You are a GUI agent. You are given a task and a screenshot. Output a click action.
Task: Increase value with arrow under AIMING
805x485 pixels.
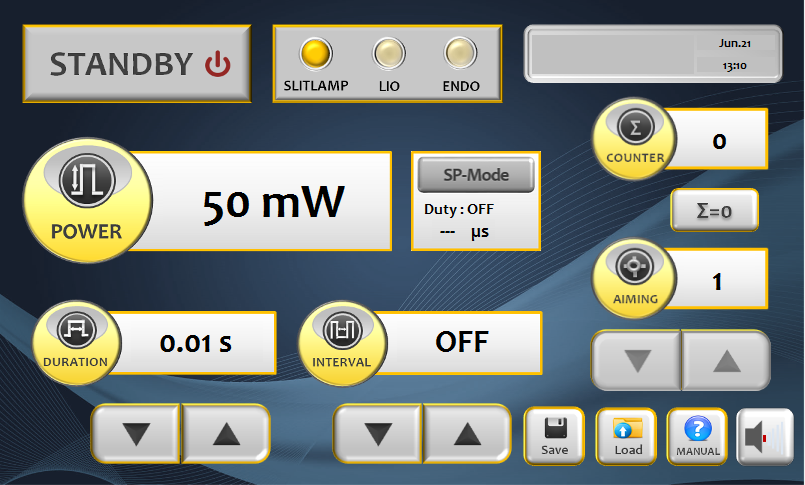click(x=726, y=360)
